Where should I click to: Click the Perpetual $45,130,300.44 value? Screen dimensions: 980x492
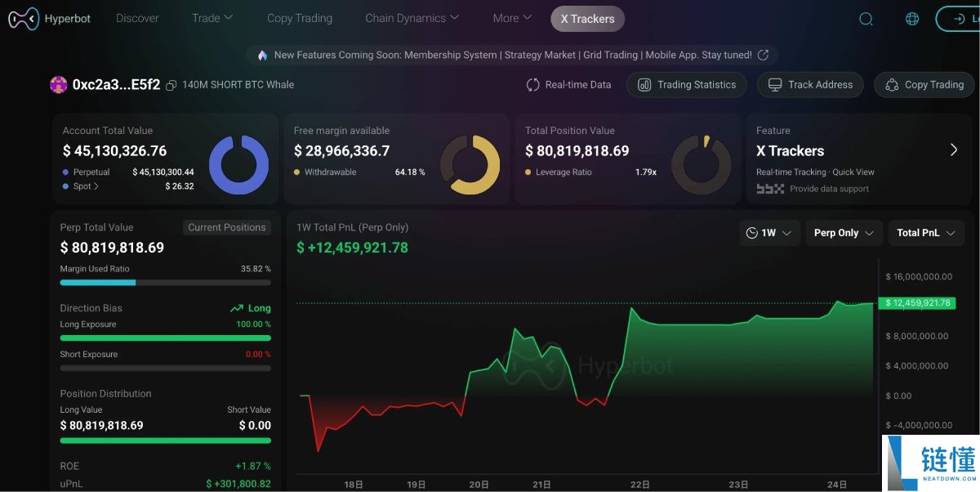pos(163,172)
